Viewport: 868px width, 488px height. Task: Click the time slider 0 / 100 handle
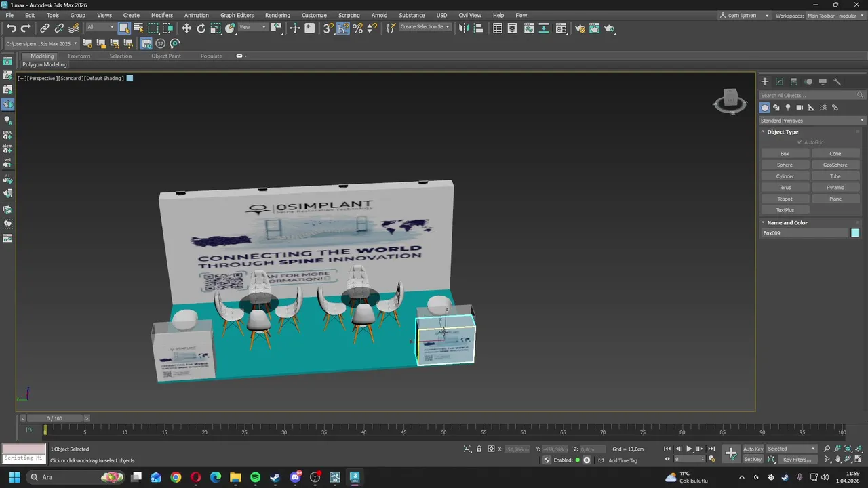coord(54,418)
